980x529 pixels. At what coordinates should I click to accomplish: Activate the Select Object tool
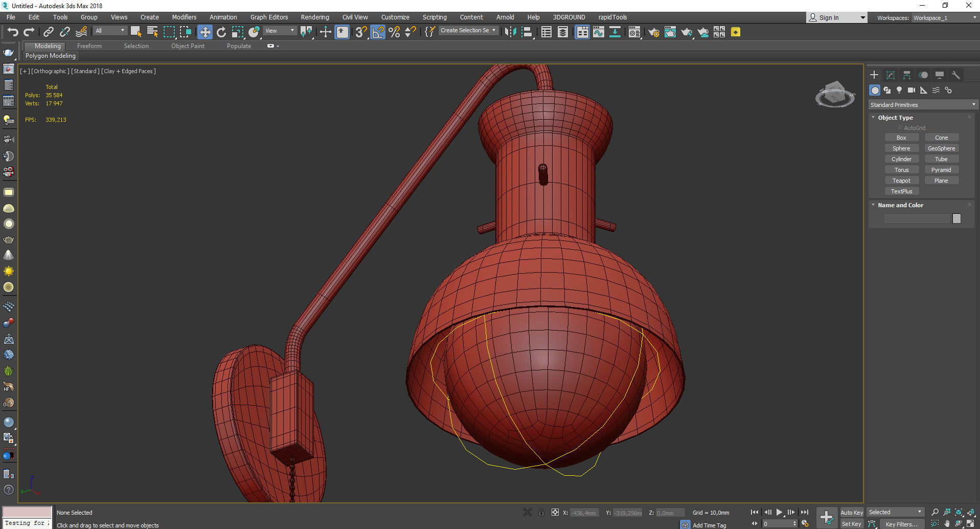[x=135, y=32]
